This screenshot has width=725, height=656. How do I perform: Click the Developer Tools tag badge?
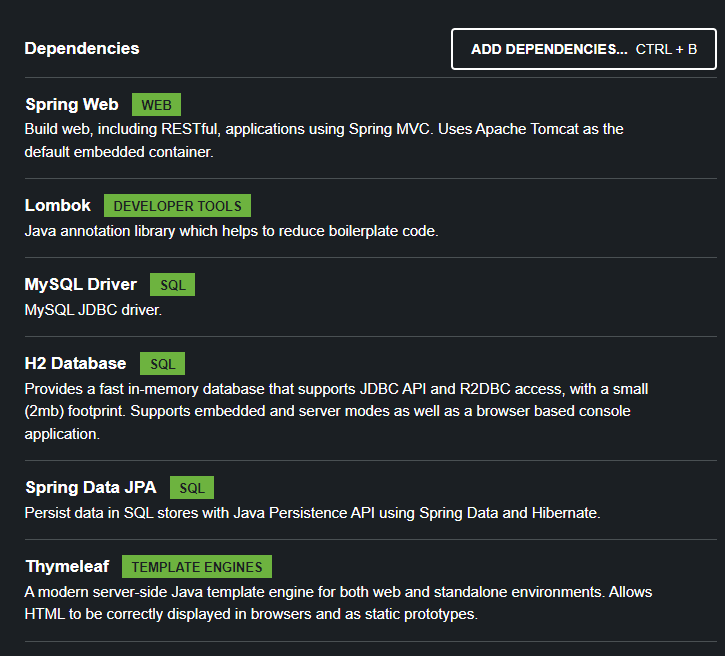coord(177,206)
